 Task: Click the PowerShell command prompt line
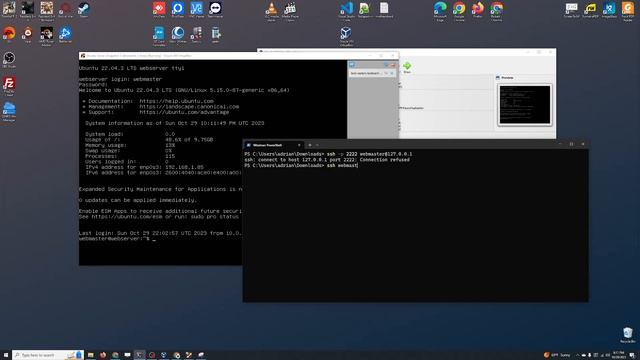301,165
